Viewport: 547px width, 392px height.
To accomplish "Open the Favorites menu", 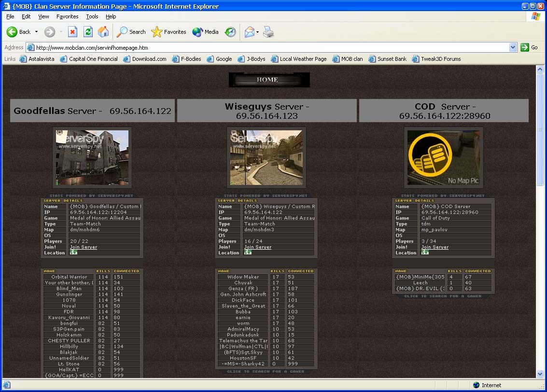I will 67,16.
